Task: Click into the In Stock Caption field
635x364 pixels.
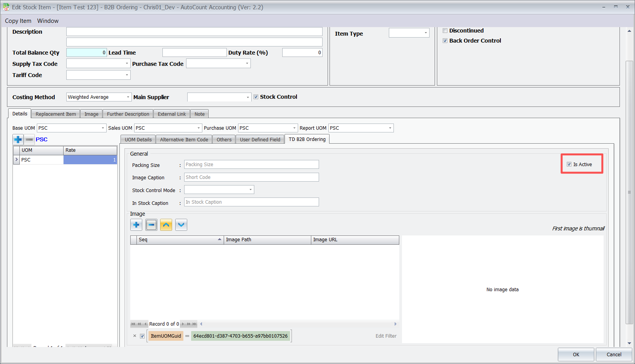Action: pyautogui.click(x=252, y=202)
